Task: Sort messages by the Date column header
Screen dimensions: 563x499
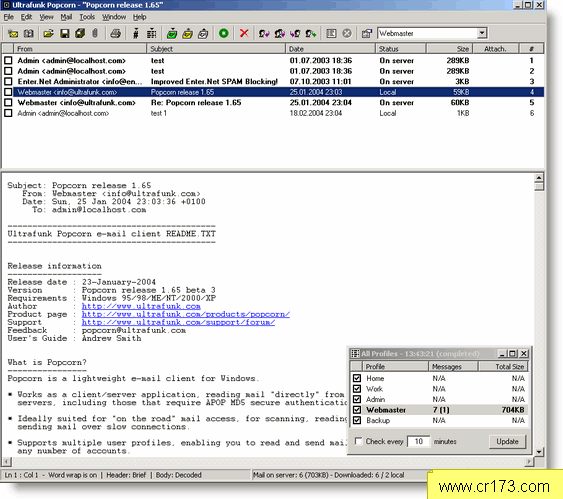Action: point(330,49)
